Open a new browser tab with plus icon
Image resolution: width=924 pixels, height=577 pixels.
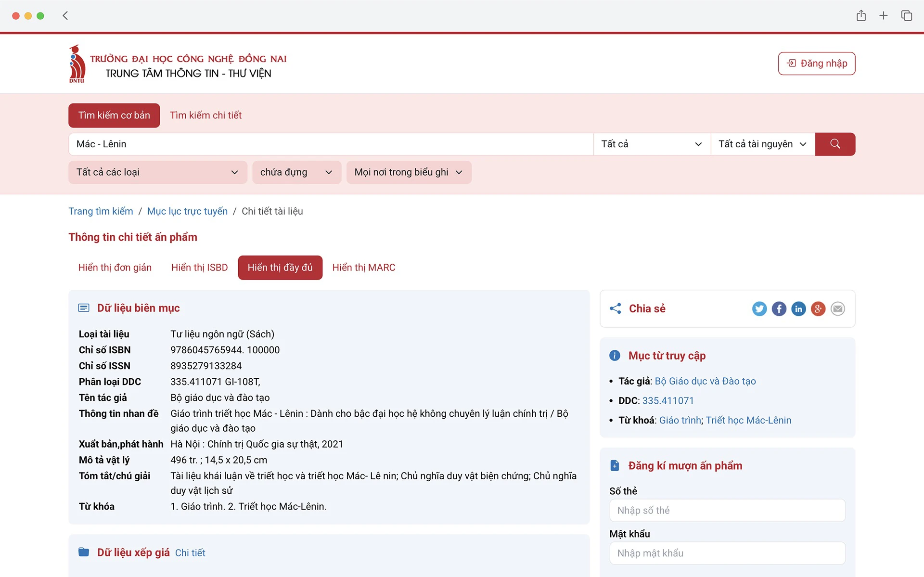tap(884, 15)
